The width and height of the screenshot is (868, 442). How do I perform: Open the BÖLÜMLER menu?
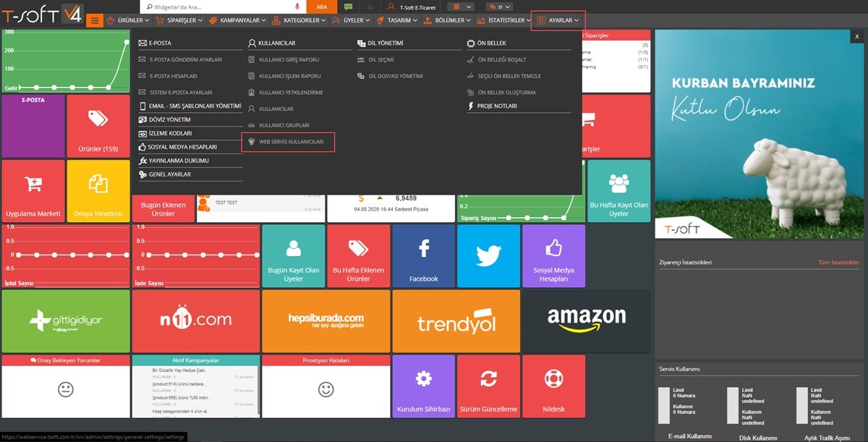pos(448,20)
